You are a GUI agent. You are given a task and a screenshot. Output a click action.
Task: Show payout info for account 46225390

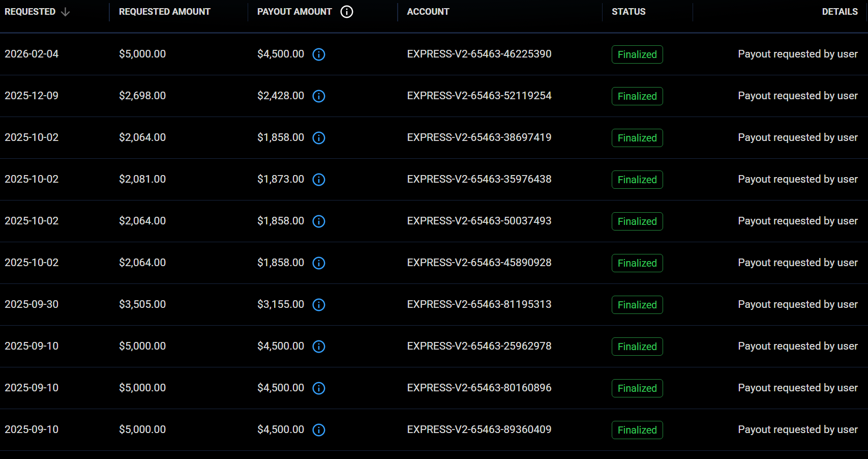tap(319, 54)
